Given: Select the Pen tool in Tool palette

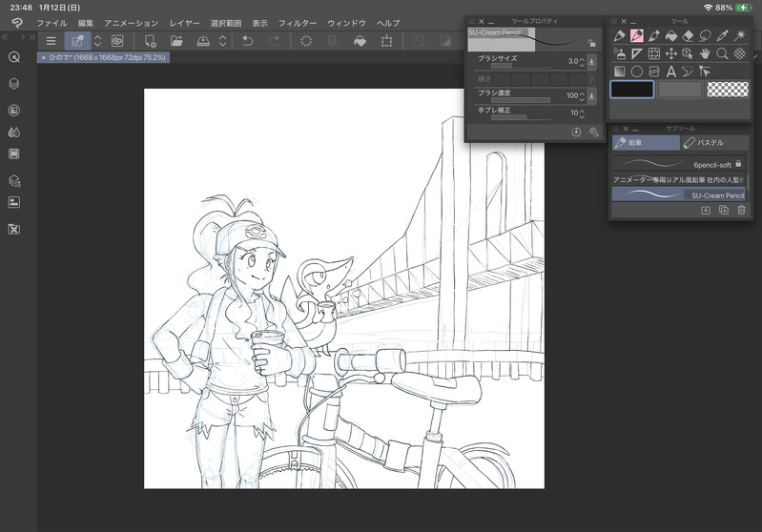Looking at the screenshot, I should click(x=619, y=35).
